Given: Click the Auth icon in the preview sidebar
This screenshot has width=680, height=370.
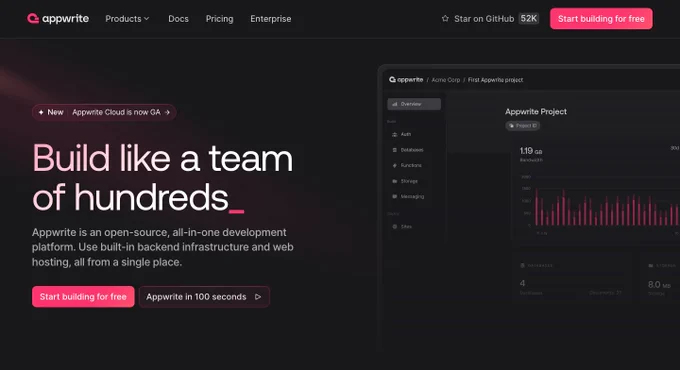Looking at the screenshot, I should 395,134.
